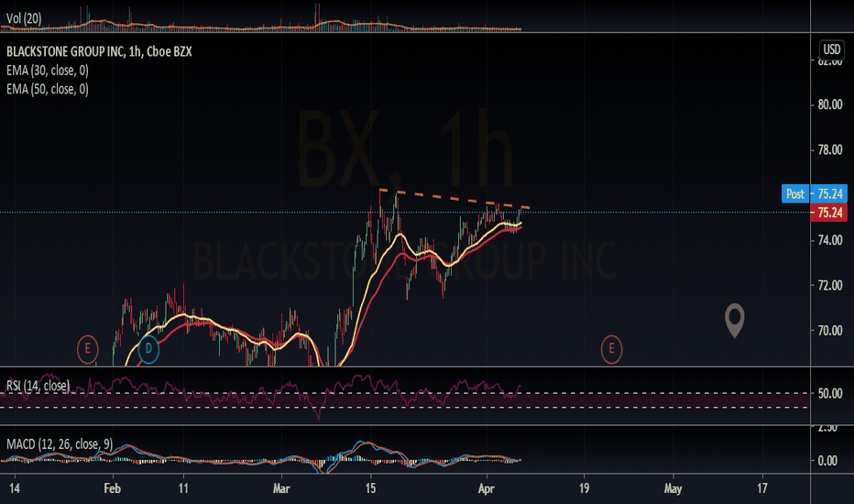Select the EMA (30, close, 0) legend
This screenshot has height=504, width=854.
click(x=48, y=71)
